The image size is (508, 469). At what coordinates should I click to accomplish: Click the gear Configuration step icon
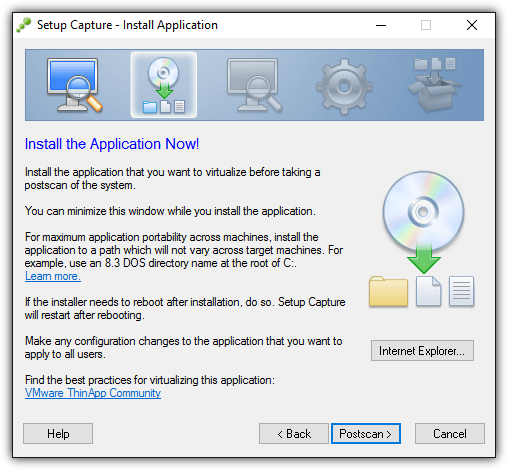344,87
